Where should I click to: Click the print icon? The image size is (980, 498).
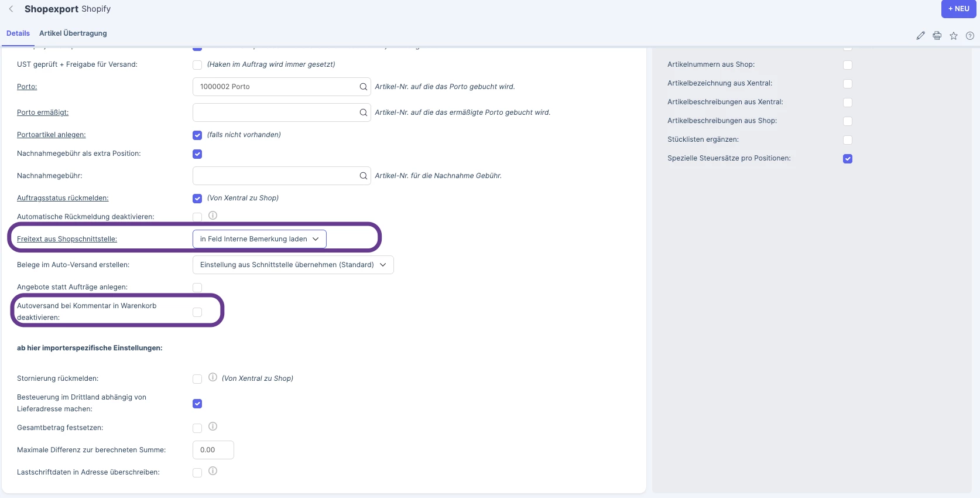click(x=937, y=36)
